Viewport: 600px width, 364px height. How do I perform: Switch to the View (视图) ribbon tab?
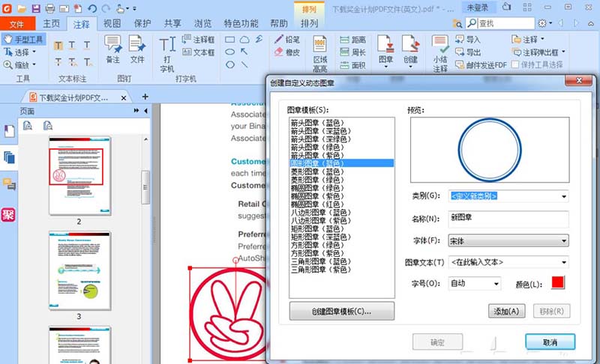pos(112,23)
